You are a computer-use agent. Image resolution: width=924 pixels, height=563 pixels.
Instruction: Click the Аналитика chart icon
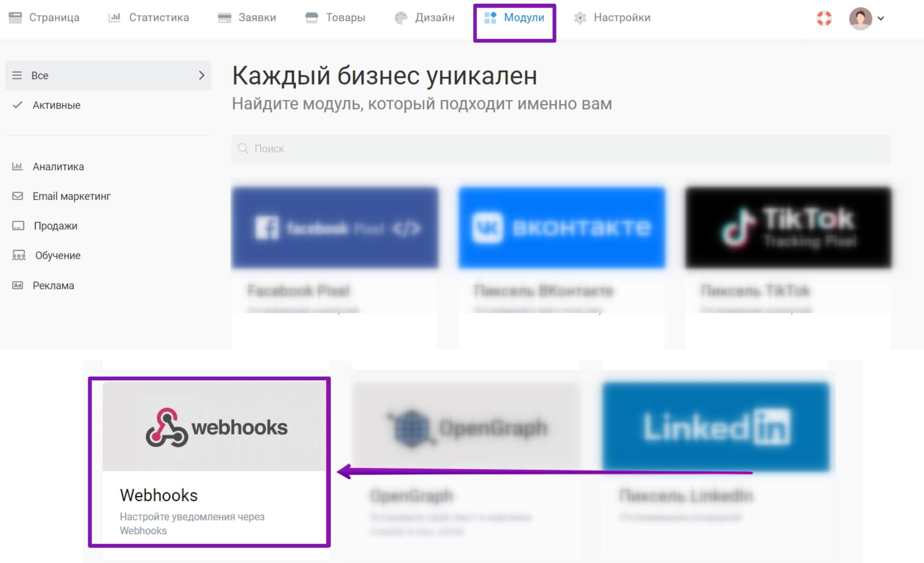coord(17,166)
